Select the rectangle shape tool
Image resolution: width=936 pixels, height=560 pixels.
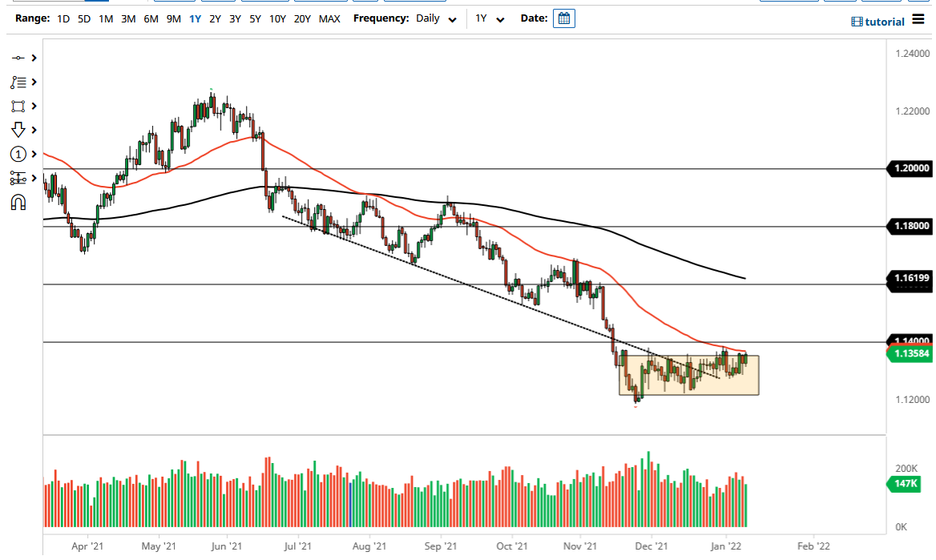(x=20, y=106)
